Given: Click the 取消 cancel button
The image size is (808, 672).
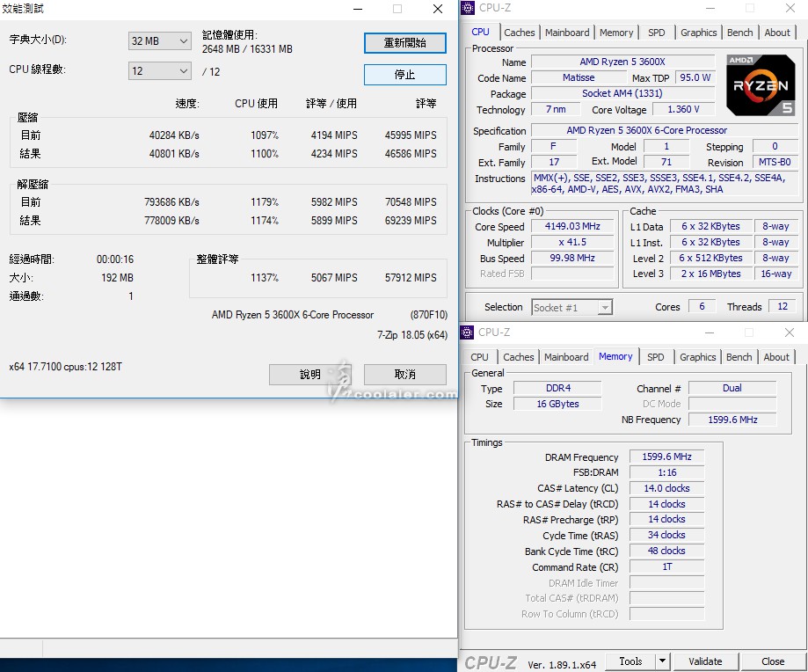Looking at the screenshot, I should (x=405, y=375).
